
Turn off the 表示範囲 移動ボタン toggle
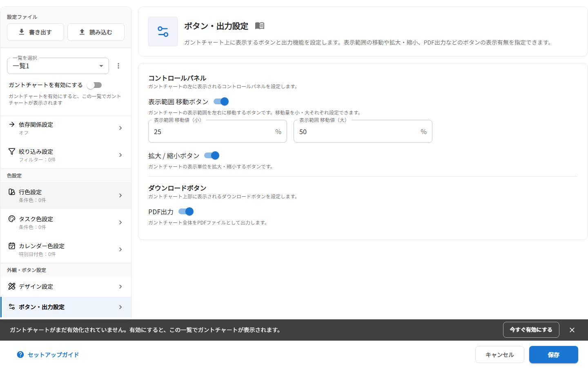[x=221, y=101]
